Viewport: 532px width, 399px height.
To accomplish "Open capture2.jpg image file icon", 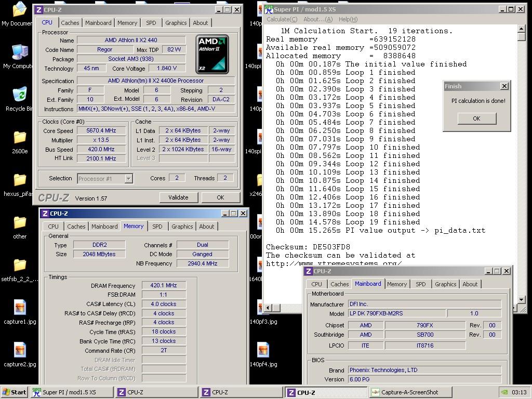I will 20,350.
